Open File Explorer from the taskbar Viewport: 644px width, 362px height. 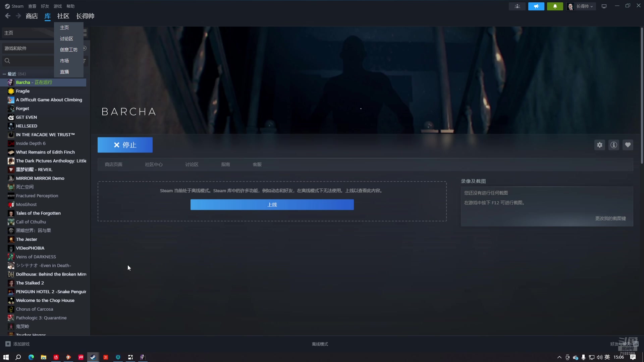click(x=44, y=357)
